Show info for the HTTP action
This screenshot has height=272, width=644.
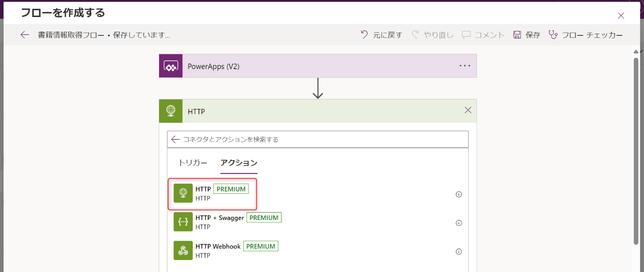pyautogui.click(x=459, y=194)
